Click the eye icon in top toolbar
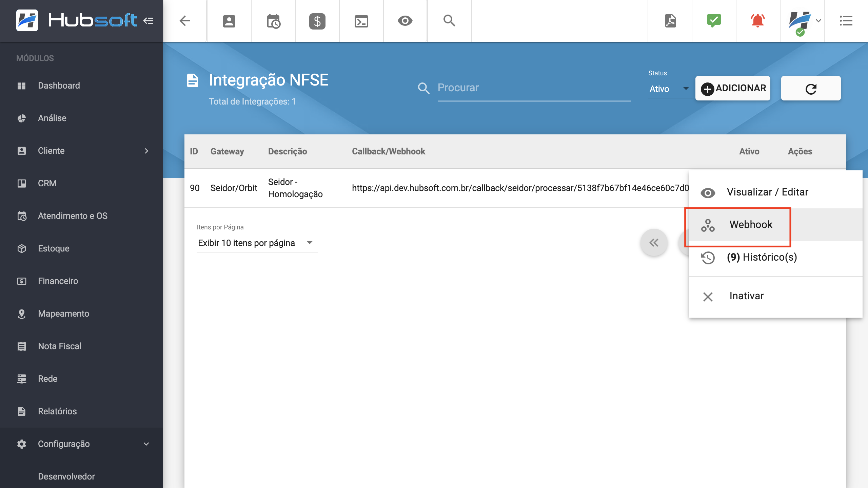 point(405,21)
